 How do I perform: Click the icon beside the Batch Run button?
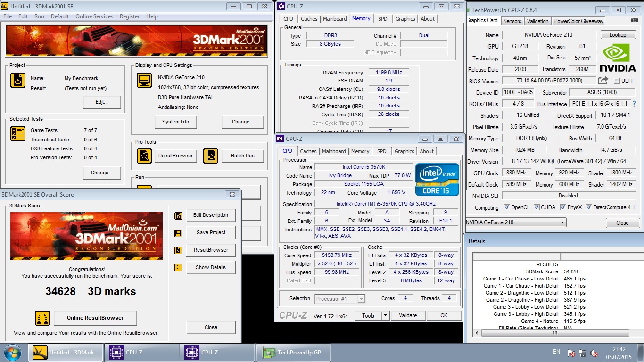pos(211,156)
